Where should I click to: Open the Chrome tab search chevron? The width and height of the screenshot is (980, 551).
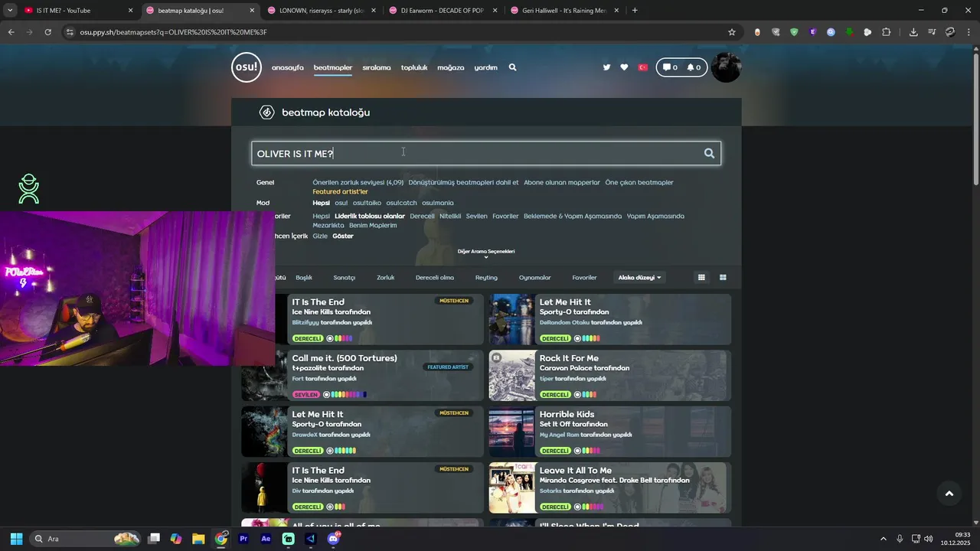point(10,11)
